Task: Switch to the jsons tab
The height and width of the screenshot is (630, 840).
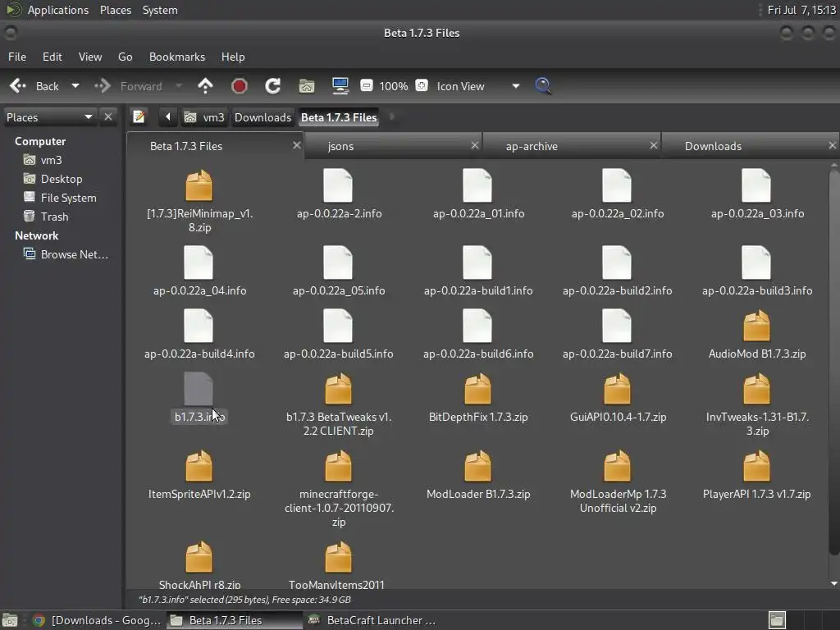Action: [394, 146]
